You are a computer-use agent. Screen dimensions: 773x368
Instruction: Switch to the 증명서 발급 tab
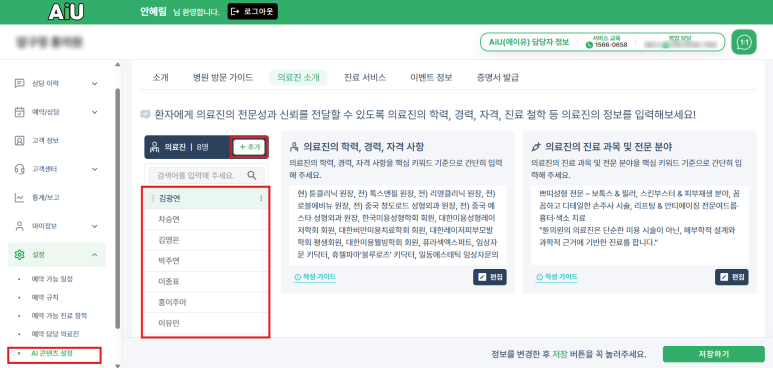tap(497, 77)
